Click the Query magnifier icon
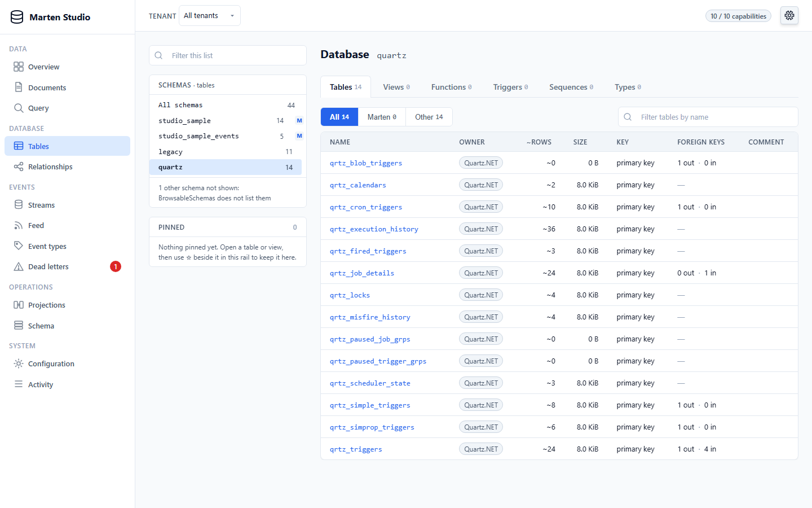812x508 pixels. coord(19,108)
